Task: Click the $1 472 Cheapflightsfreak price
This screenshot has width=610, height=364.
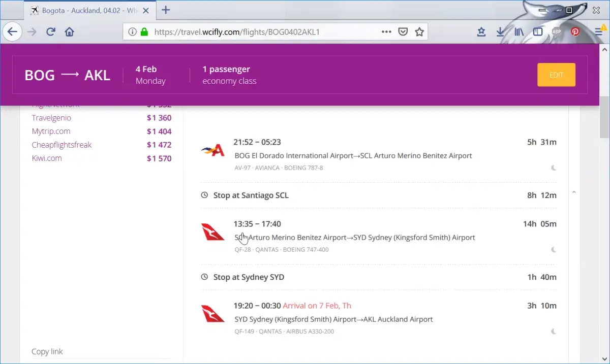Action: point(159,145)
